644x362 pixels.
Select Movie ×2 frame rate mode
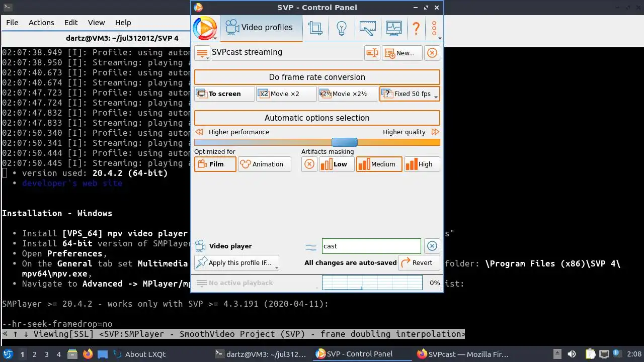tap(286, 94)
